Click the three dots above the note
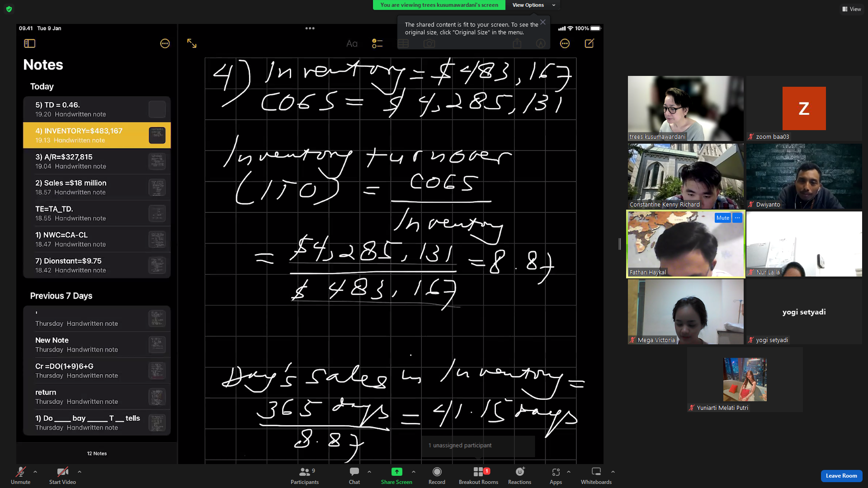Screen dimensions: 868x488 pyautogui.click(x=310, y=28)
